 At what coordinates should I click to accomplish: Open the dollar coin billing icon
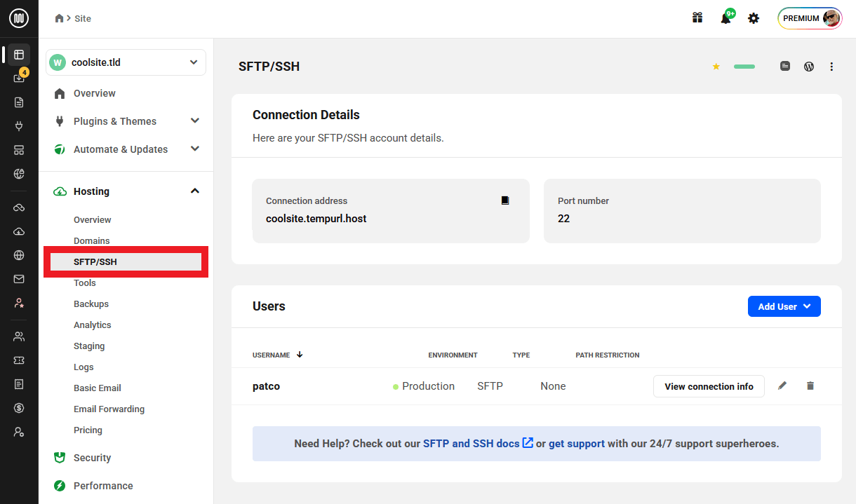(x=19, y=408)
